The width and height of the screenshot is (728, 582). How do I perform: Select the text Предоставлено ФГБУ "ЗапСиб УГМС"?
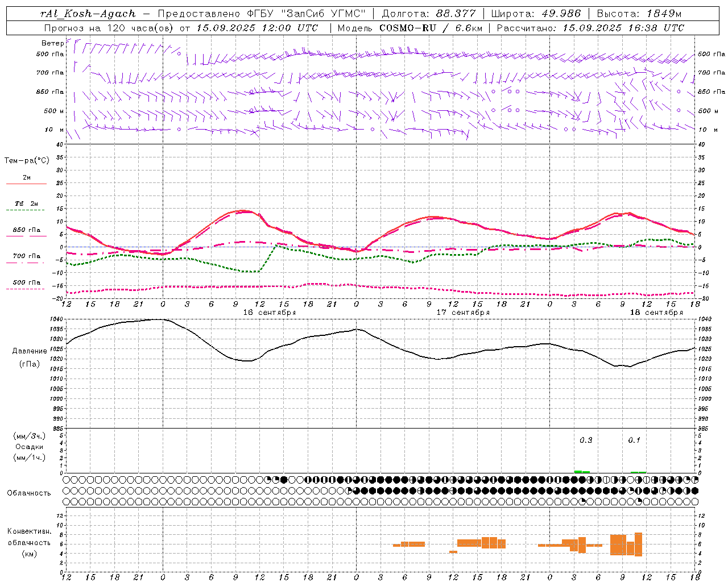[262, 14]
